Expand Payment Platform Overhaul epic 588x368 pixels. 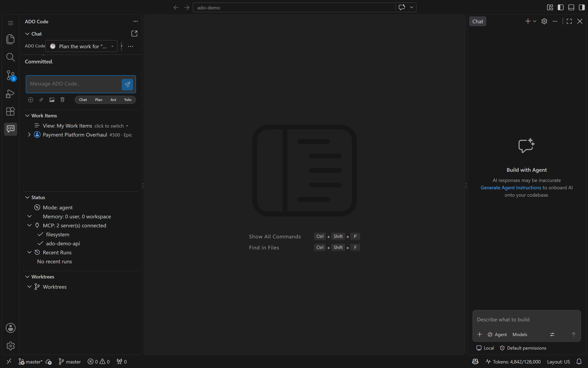[x=29, y=135]
